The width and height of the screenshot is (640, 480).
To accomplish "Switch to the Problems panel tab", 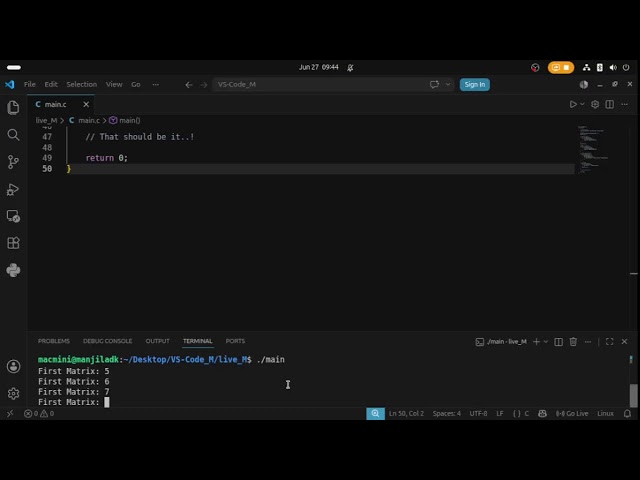I will [54, 341].
